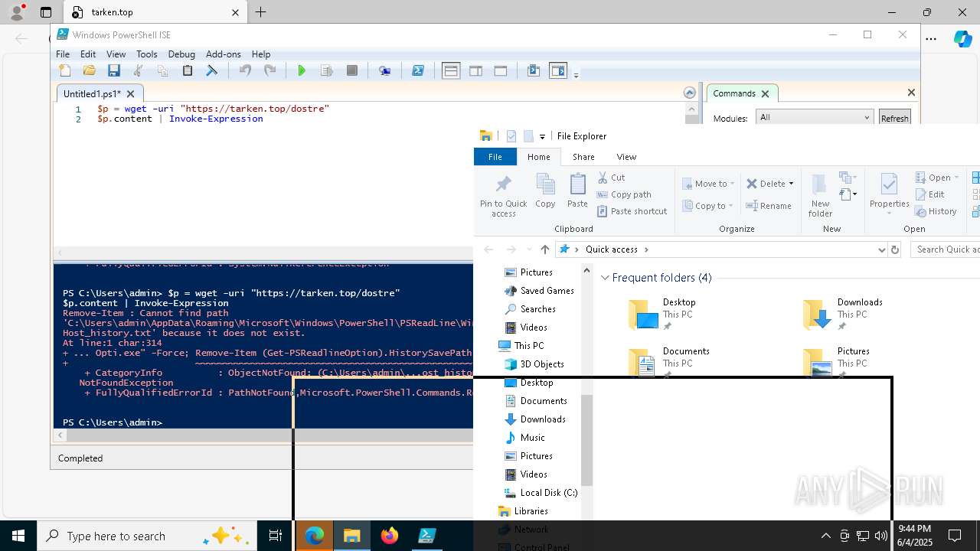The width and height of the screenshot is (980, 551).
Task: Click the Redo arrow in ISE toolbar
Action: tap(269, 70)
